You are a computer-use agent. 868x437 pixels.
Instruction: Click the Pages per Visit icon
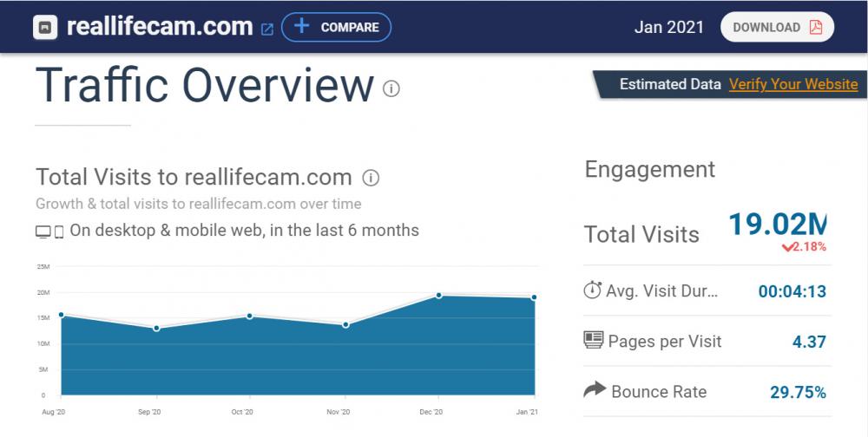pos(594,341)
